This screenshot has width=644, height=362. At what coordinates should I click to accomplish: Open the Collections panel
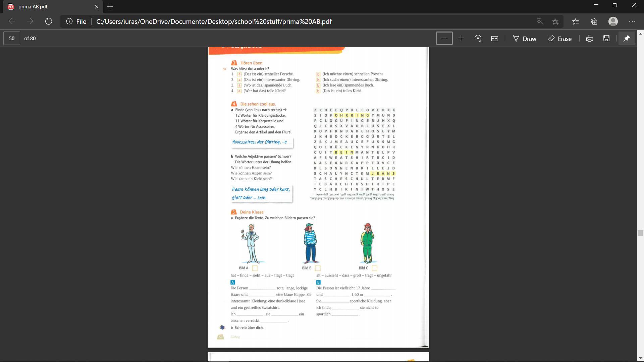click(x=594, y=21)
